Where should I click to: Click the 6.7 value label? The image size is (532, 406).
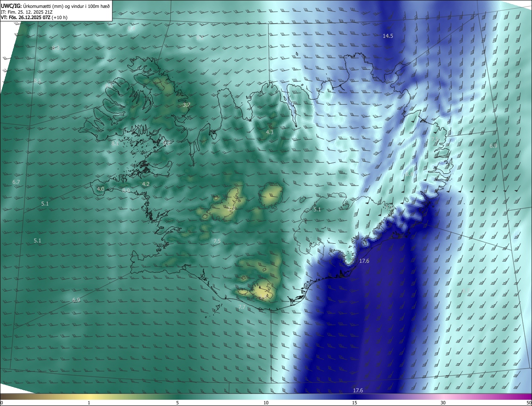tap(16, 182)
